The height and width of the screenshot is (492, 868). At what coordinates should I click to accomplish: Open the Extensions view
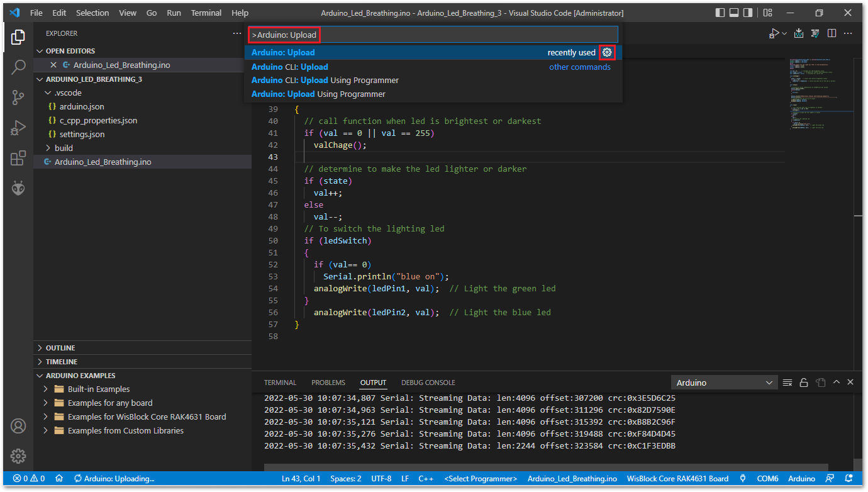18,158
